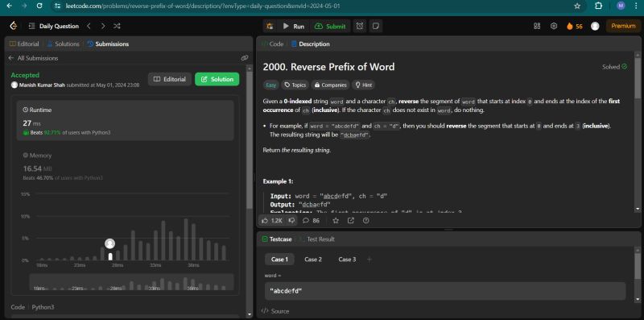Reload the page in the browser
Screen dimensions: 644x320
tap(39, 6)
